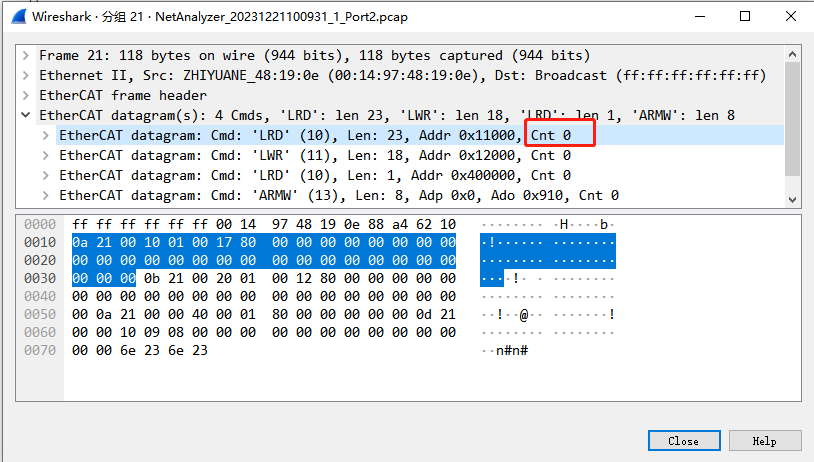The height and width of the screenshot is (462, 814).
Task: Expand the LWR datagram with Addr 0x12000
Action: click(x=46, y=155)
